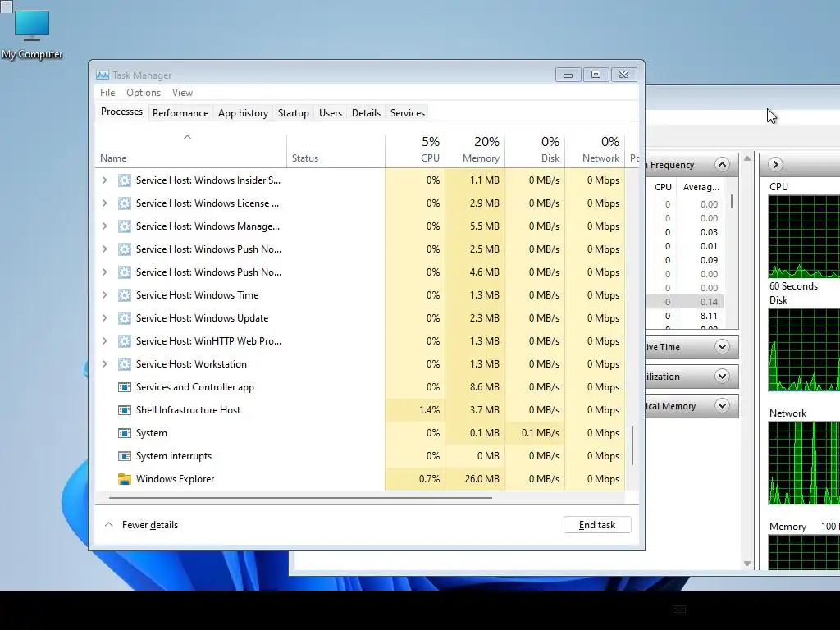Click the 0.1 MB/s disk value for System
The image size is (840, 630).
point(540,433)
